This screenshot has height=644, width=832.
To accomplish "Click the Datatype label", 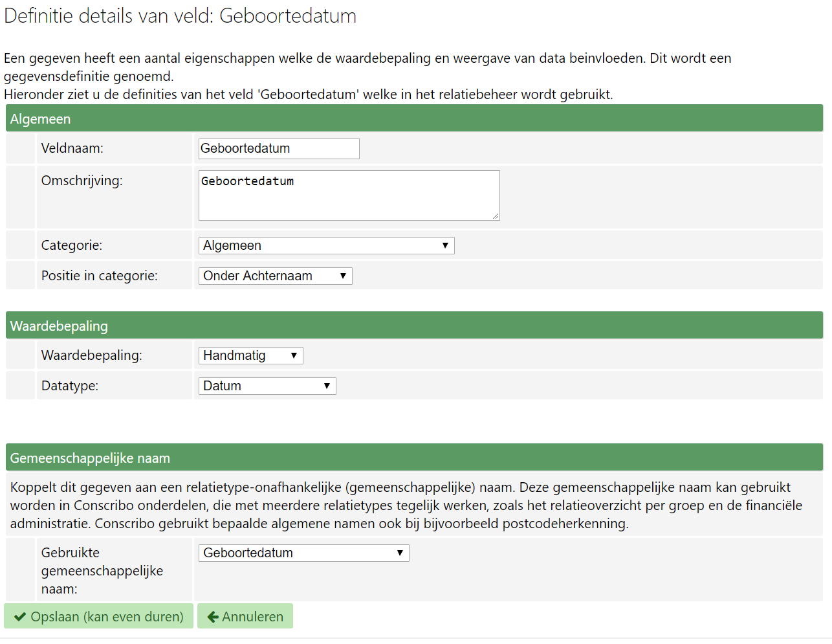I will (69, 386).
